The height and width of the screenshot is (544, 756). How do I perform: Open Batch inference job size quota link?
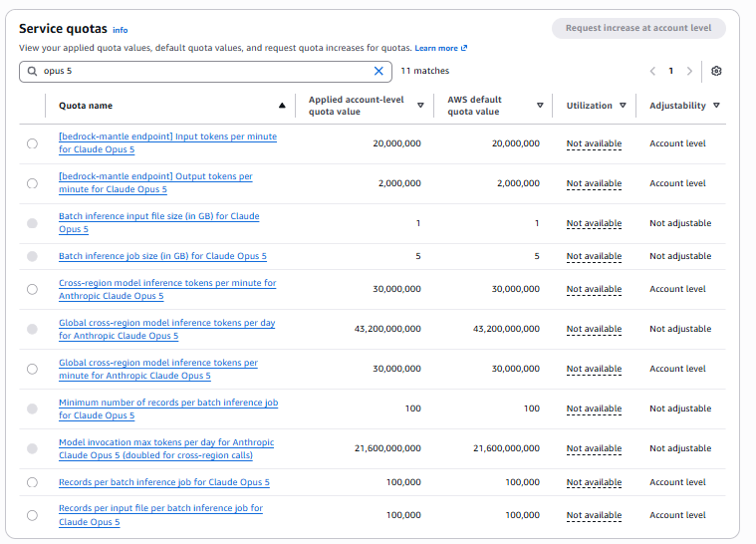pos(162,256)
